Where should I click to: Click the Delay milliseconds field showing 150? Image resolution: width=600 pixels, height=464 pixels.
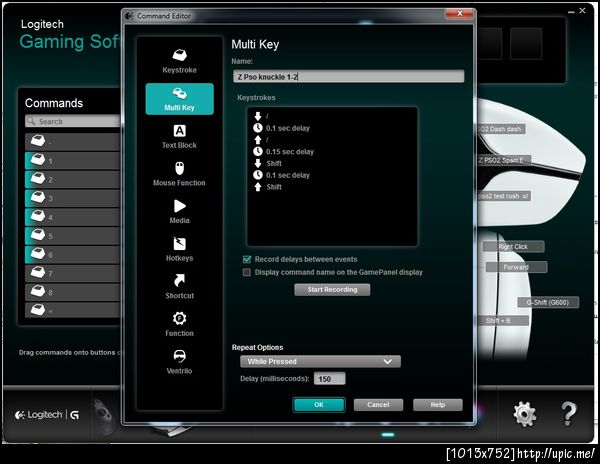[x=329, y=379]
